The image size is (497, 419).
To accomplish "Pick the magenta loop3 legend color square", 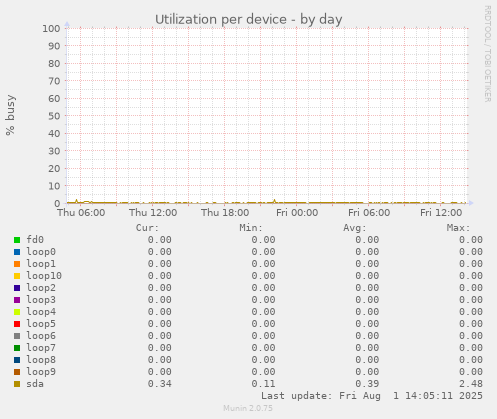I will (17, 300).
